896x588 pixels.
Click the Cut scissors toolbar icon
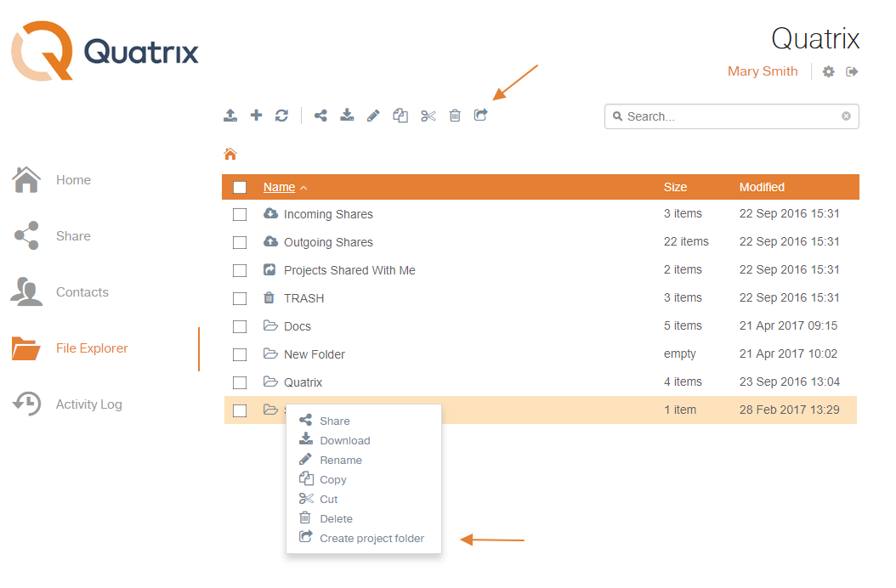click(x=428, y=116)
